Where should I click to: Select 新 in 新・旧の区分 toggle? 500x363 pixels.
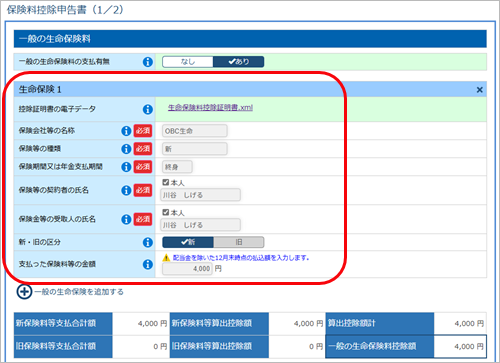click(x=188, y=242)
